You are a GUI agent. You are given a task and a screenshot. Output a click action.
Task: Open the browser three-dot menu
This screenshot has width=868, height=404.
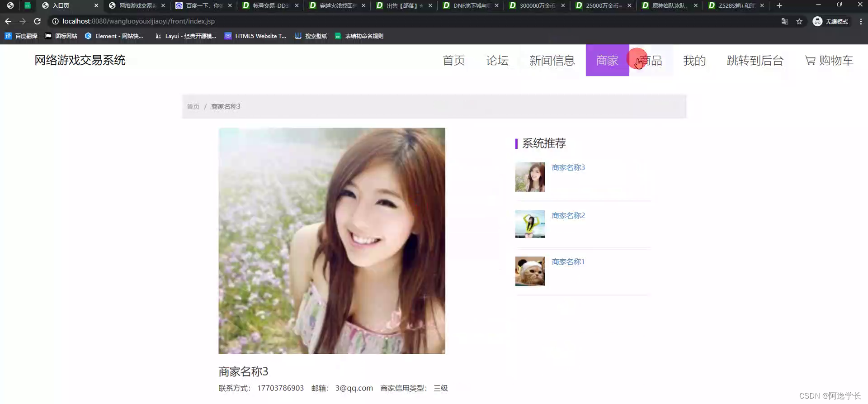[x=861, y=21]
